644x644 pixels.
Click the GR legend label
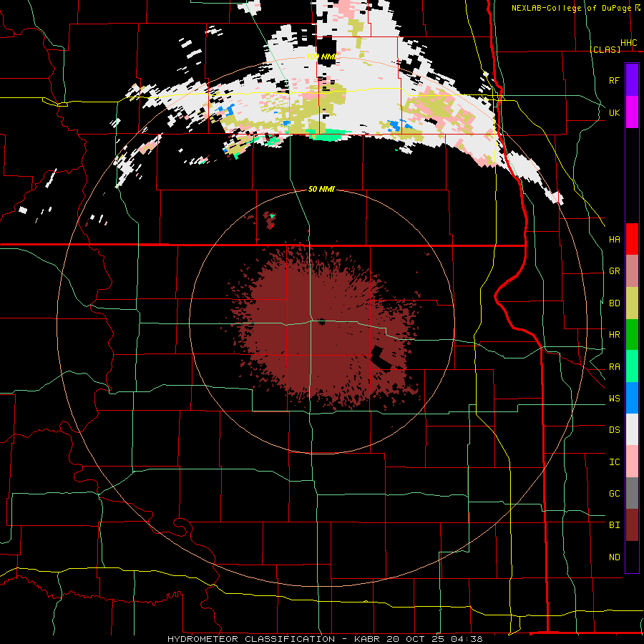tap(614, 271)
